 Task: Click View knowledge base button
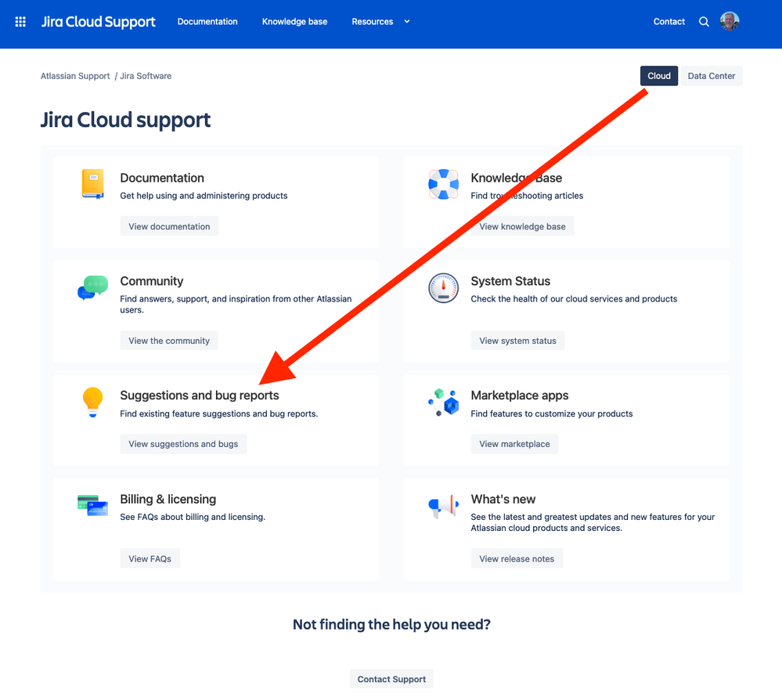coord(522,226)
